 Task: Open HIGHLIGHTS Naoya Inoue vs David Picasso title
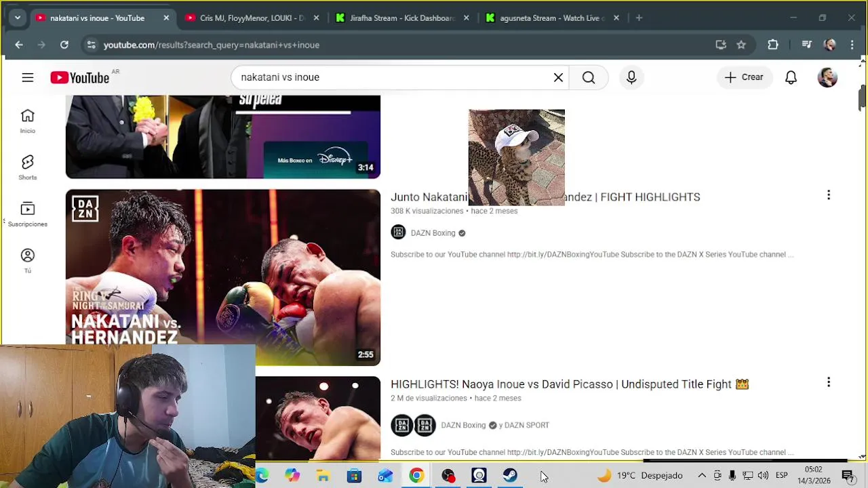(x=570, y=384)
